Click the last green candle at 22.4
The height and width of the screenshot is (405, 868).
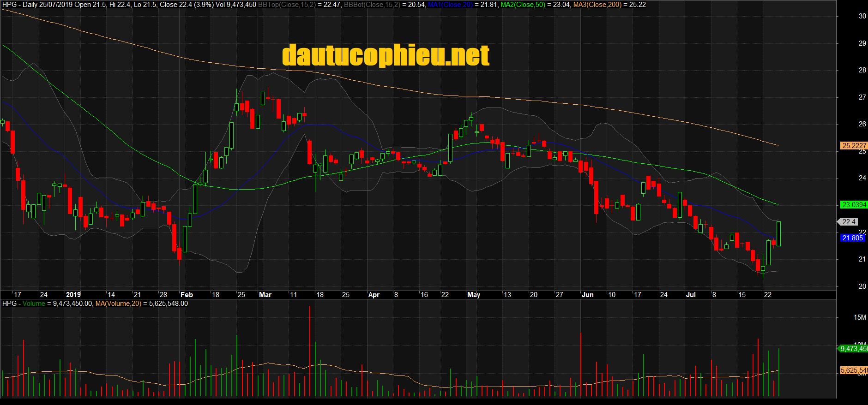(779, 233)
